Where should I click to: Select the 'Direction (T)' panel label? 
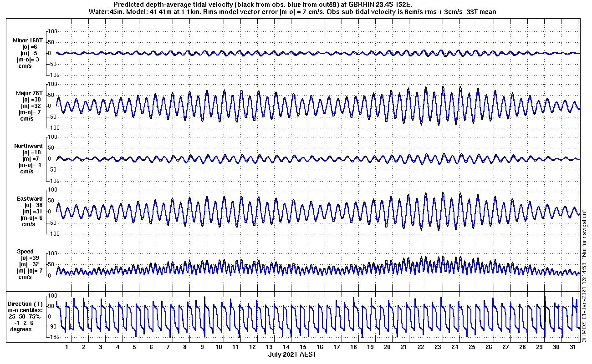[26, 304]
